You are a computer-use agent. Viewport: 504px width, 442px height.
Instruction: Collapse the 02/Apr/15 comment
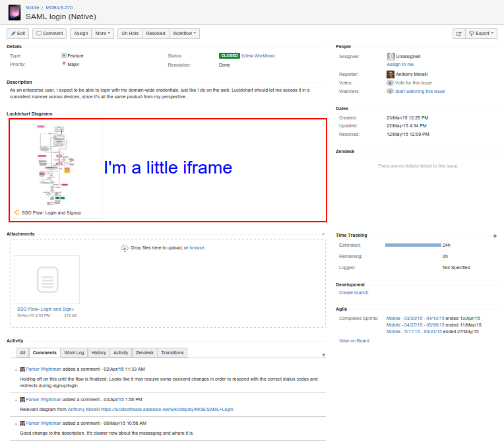tap(16, 369)
